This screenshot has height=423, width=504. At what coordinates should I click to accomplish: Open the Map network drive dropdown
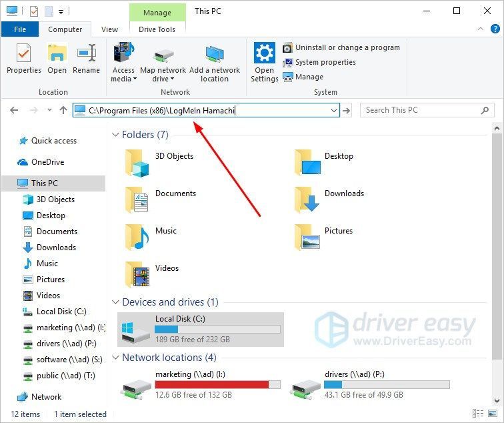click(x=163, y=63)
